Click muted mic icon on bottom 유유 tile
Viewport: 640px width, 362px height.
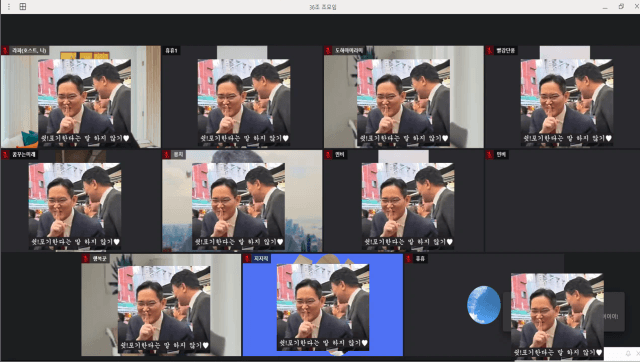click(x=409, y=259)
